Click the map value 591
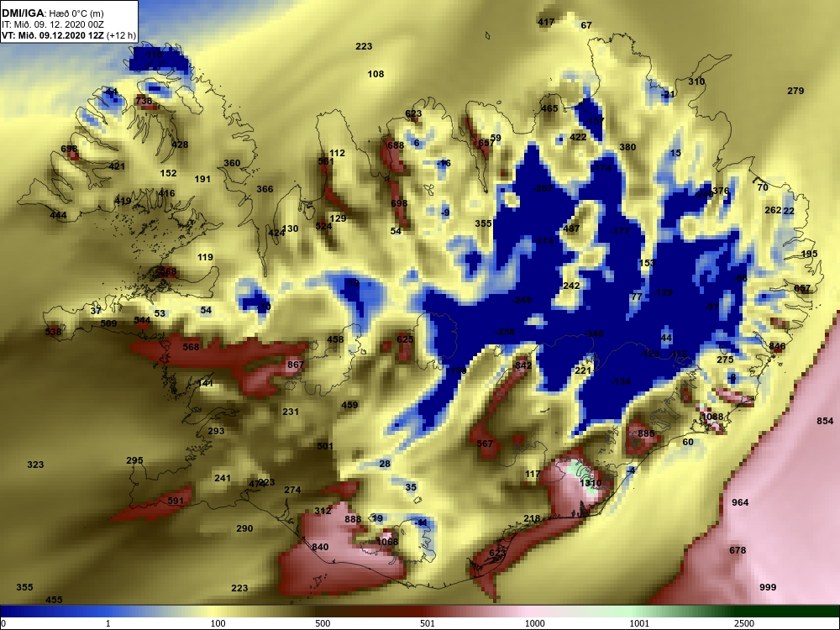The height and width of the screenshot is (630, 840). (176, 501)
